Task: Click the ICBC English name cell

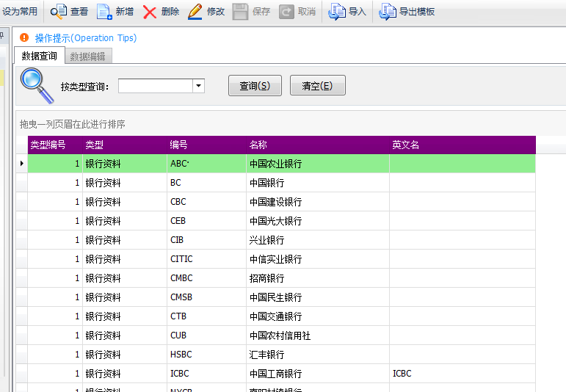Action: click(462, 374)
